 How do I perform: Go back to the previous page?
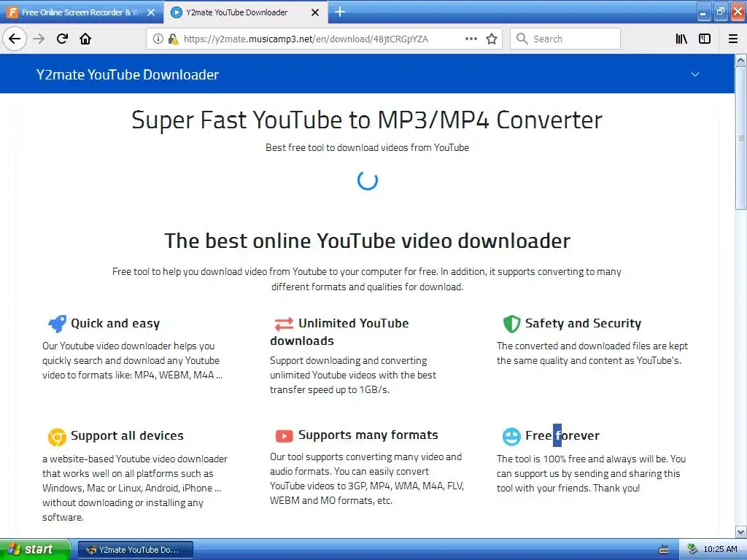15,39
